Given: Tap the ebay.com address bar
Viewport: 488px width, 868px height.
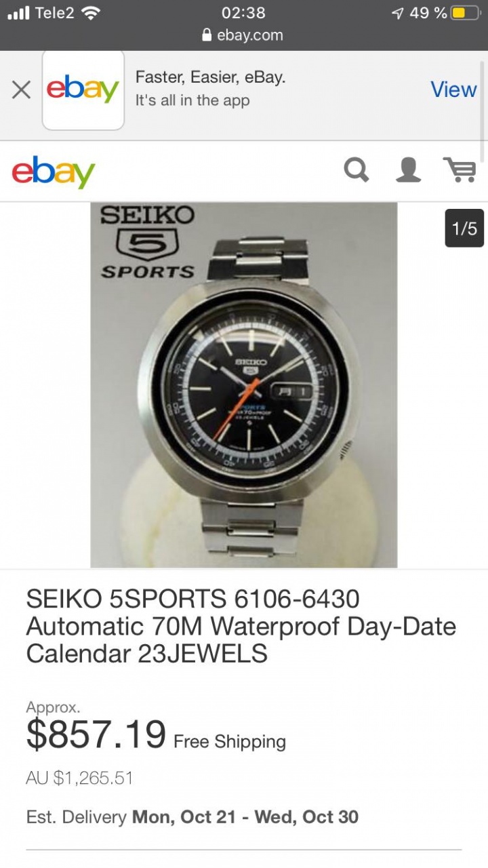Looking at the screenshot, I should [244, 35].
